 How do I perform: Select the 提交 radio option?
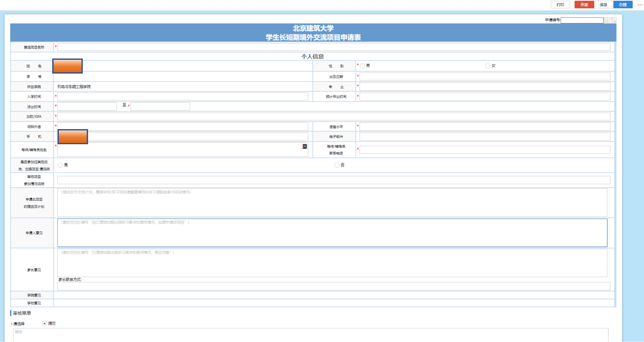[44, 324]
